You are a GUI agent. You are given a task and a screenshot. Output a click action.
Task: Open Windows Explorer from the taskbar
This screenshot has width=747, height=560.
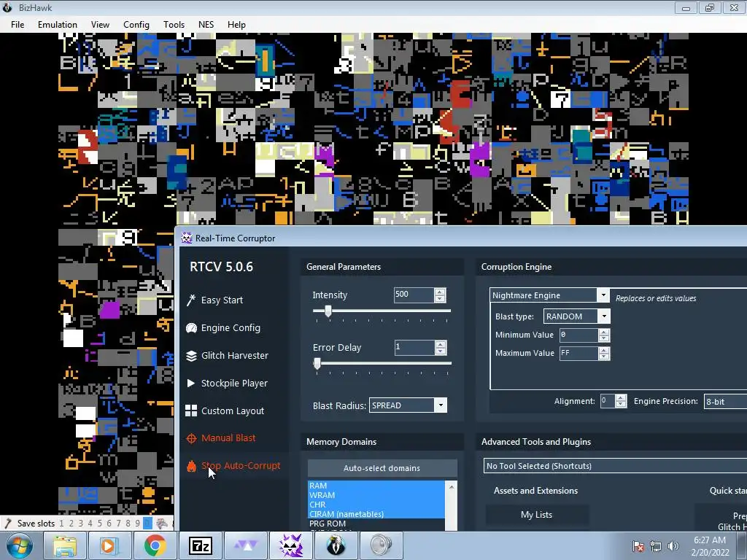point(64,545)
